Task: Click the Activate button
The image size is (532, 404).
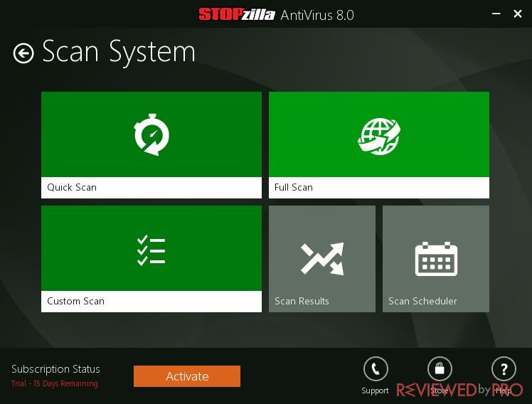Action: [x=187, y=376]
